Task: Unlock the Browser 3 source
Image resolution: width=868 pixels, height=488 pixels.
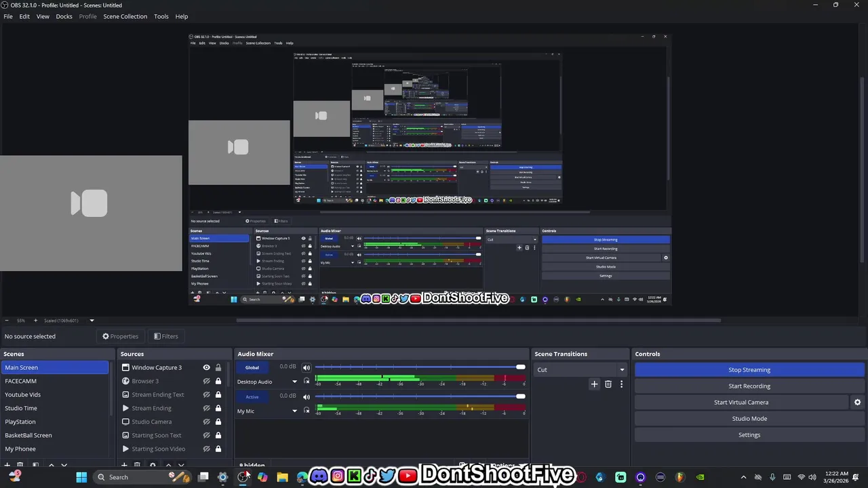Action: point(218,381)
